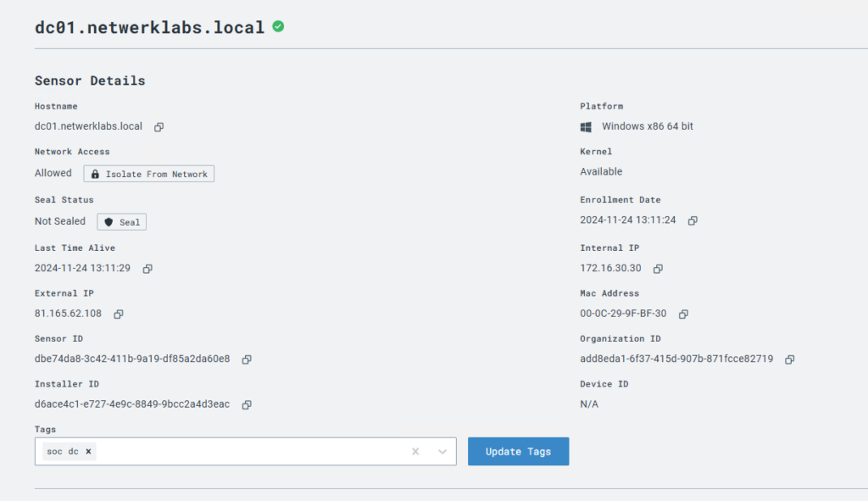Copy the Internal IP 172.16.30.30
Viewport: 868px width, 501px height.
658,269
